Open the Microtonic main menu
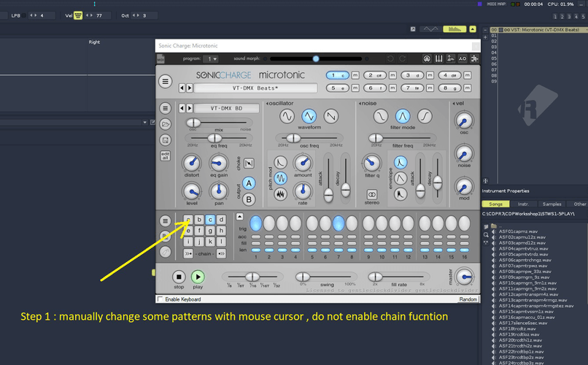This screenshot has height=365, width=588. tap(165, 81)
